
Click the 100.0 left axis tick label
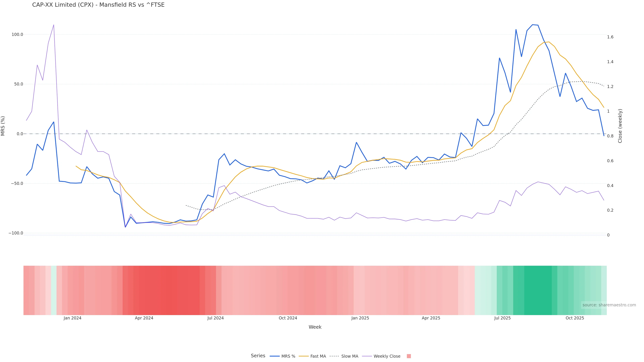click(17, 35)
